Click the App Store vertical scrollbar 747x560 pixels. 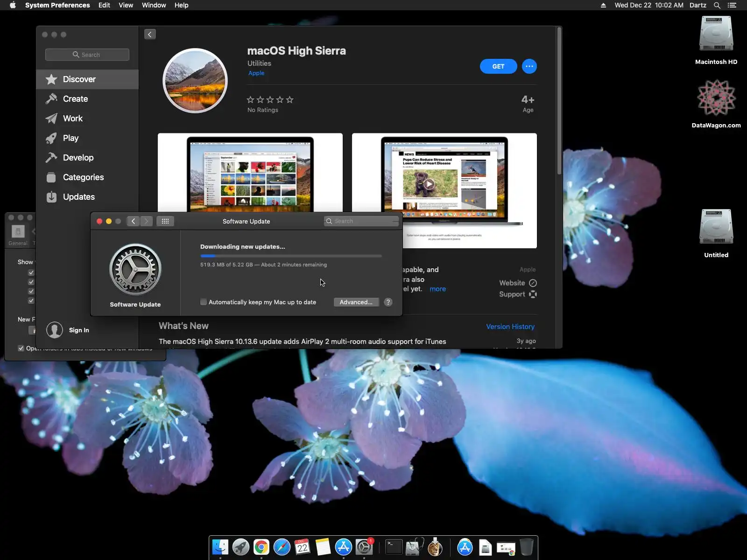click(x=559, y=101)
